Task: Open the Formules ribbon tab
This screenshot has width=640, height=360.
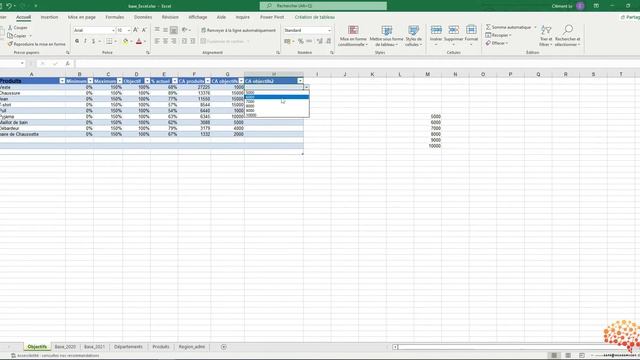Action: [x=115, y=17]
